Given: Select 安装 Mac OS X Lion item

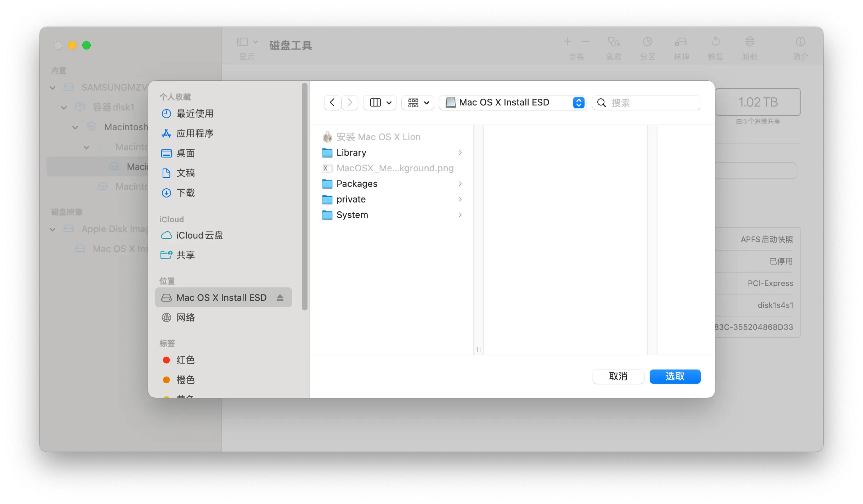Looking at the screenshot, I should (392, 137).
